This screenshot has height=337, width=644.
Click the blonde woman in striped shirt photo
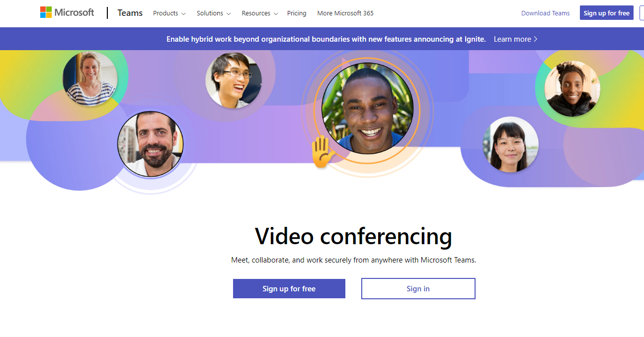coord(90,78)
